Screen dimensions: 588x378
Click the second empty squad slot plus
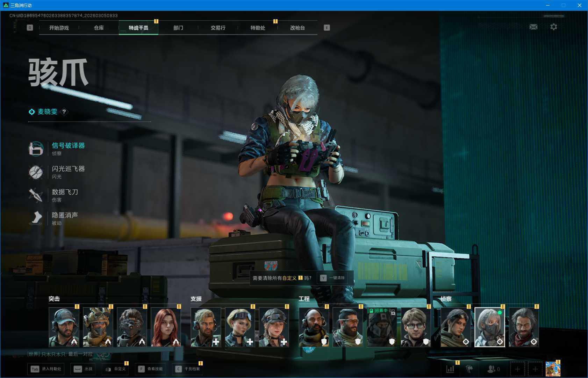pyautogui.click(x=535, y=369)
